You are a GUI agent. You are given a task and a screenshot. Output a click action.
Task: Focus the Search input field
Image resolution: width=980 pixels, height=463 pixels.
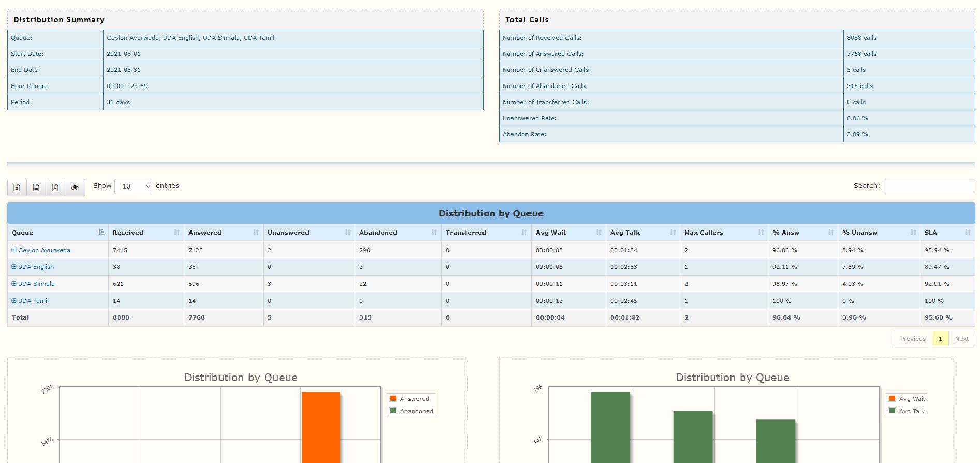tap(929, 186)
